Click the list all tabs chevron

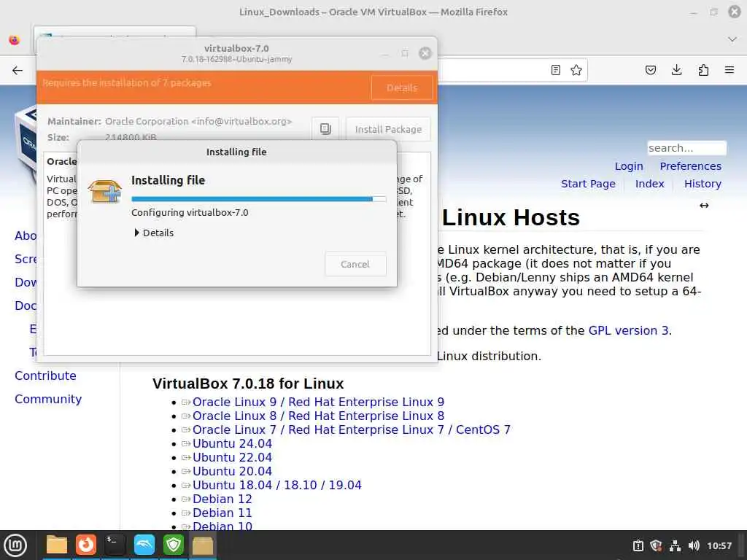(732, 39)
